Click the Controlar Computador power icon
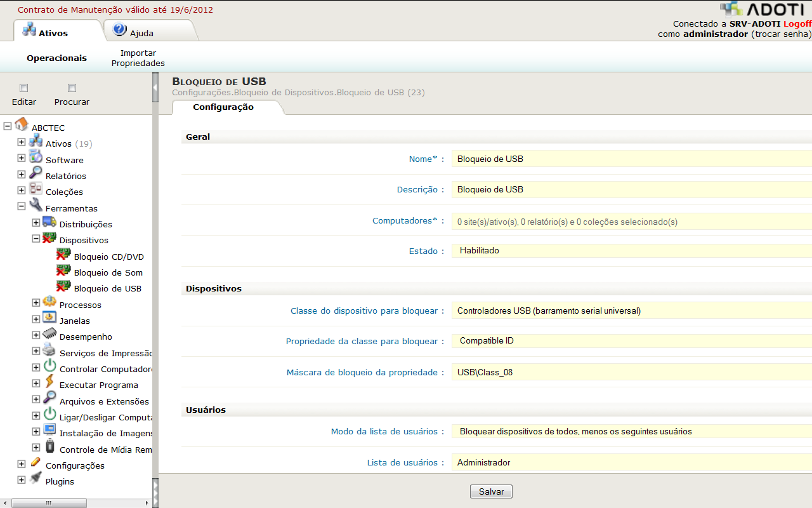Image resolution: width=812 pixels, height=508 pixels. click(49, 366)
